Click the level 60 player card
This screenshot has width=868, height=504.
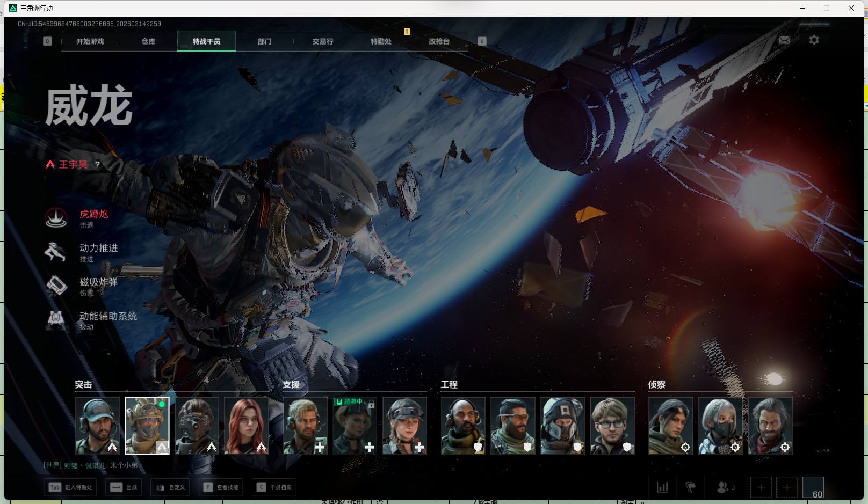(x=813, y=487)
